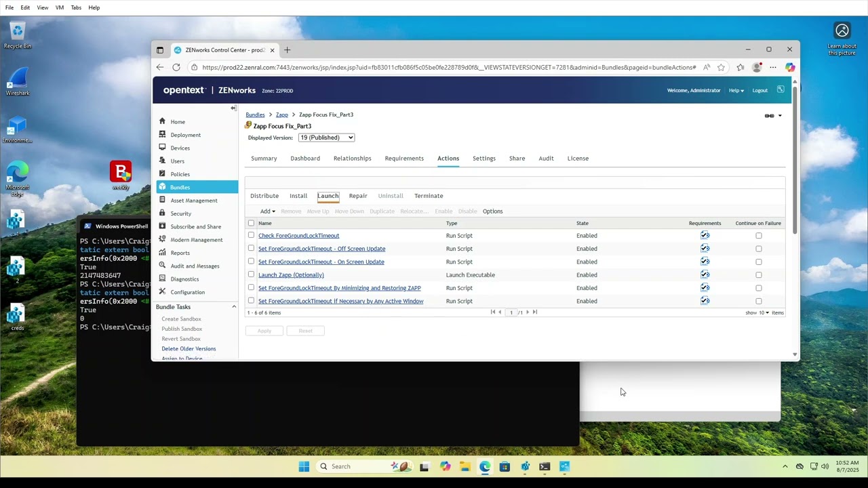The height and width of the screenshot is (488, 868).
Task: Open the Help dropdown in header
Action: [x=736, y=90]
